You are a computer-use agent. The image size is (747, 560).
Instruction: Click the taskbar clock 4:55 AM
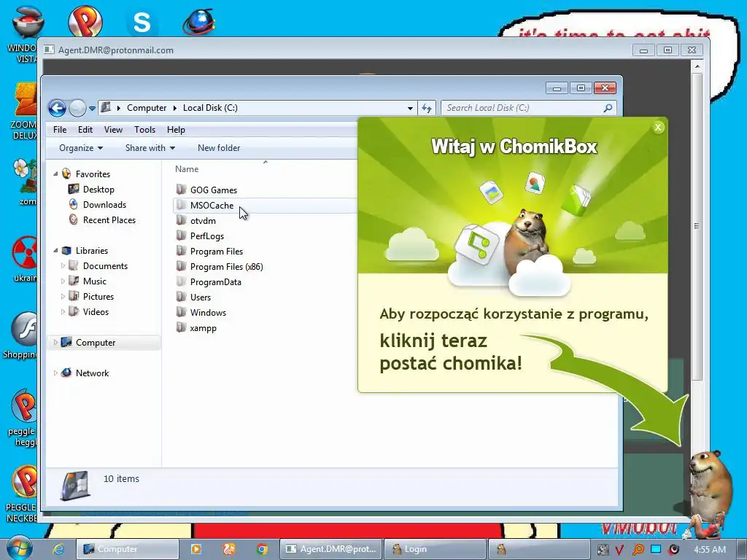coord(710,550)
